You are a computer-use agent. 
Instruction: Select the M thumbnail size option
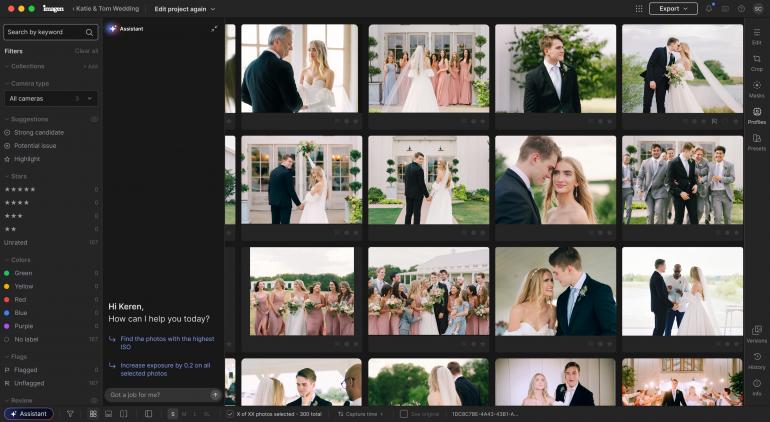[184, 414]
